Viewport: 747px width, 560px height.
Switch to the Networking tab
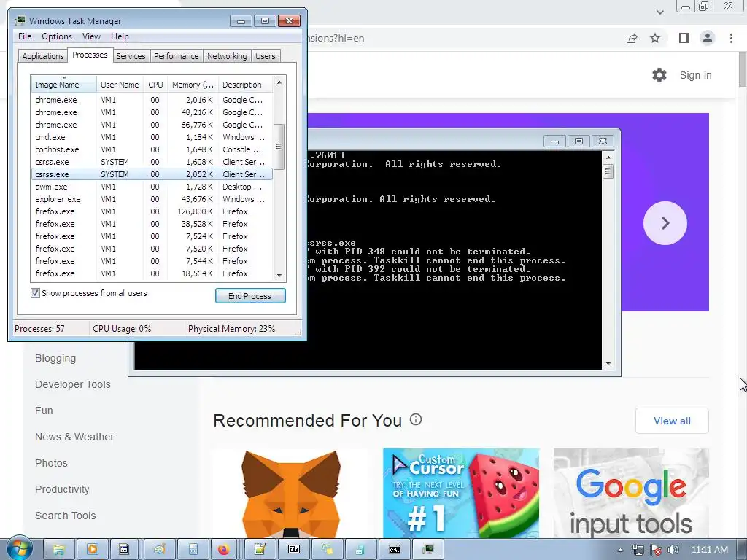coord(227,56)
